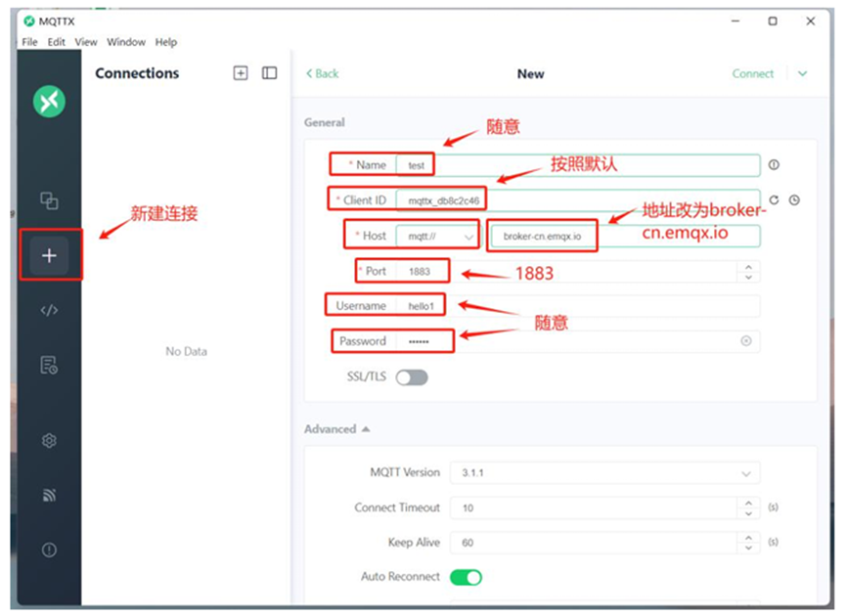Click the new connection plus icon beside Connections
Viewport: 846px width, 616px height.
pyautogui.click(x=241, y=73)
